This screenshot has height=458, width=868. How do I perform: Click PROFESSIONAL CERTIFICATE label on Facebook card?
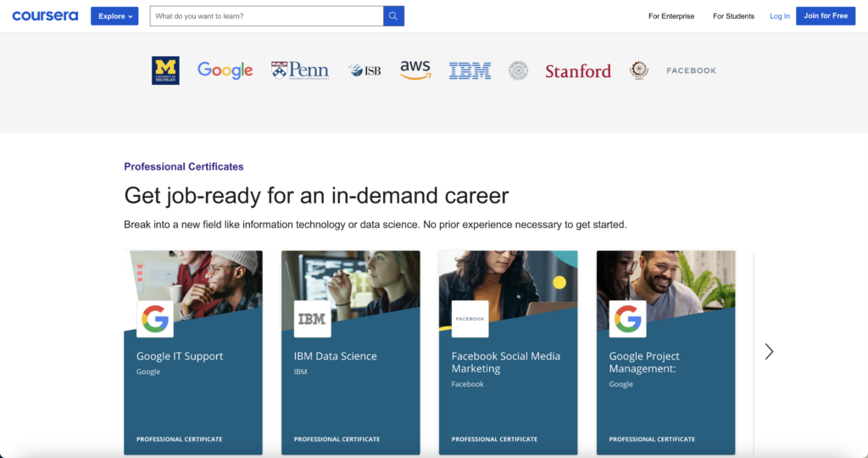click(494, 439)
